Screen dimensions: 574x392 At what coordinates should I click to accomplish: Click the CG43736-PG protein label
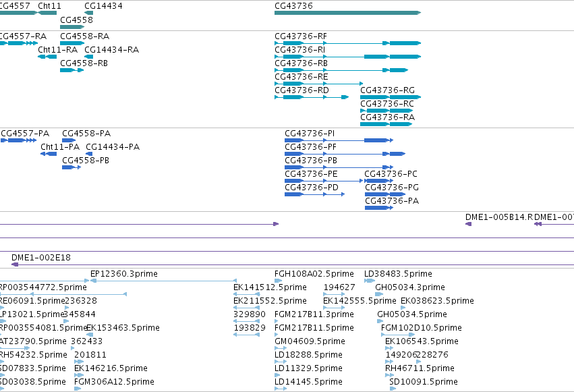pos(392,188)
